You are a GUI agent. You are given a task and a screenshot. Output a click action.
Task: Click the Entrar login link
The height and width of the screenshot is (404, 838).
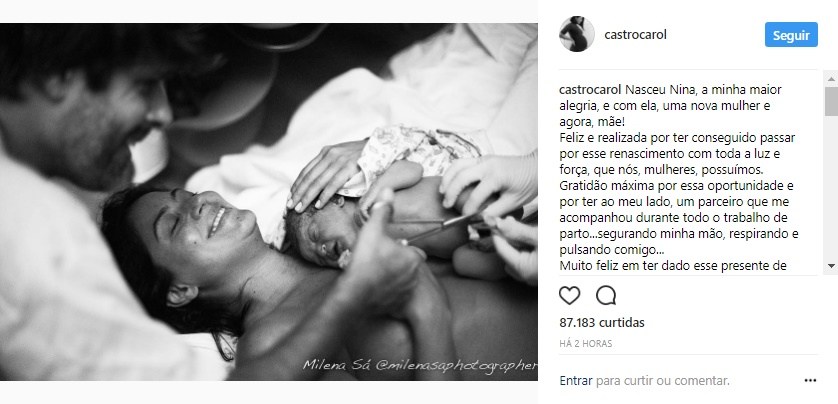coord(576,381)
